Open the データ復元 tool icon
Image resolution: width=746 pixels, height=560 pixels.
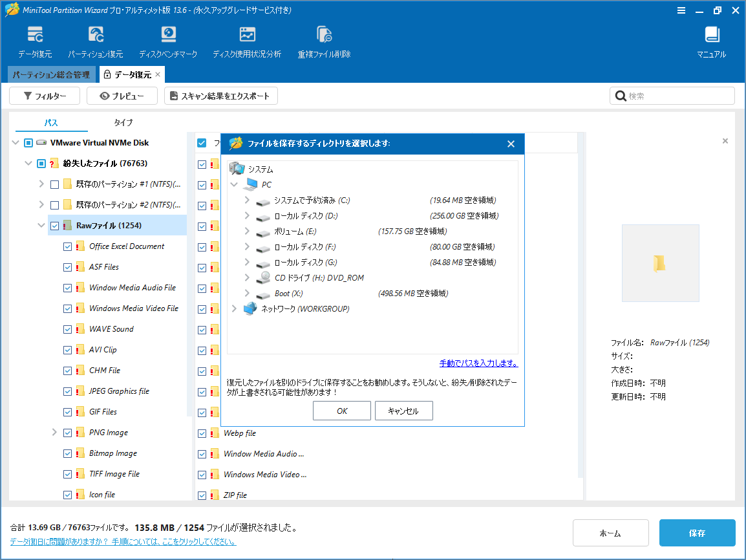click(35, 35)
